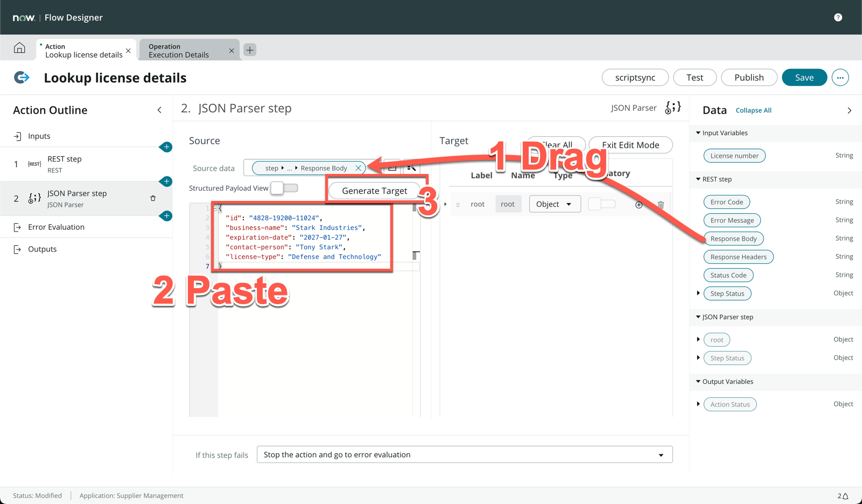Collapse the Action Outline panel
Image resolution: width=862 pixels, height=504 pixels.
[159, 110]
